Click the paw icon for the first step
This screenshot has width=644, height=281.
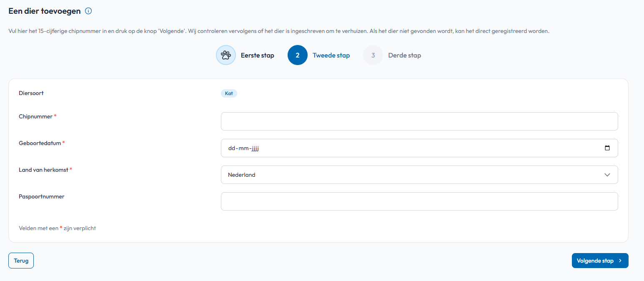(226, 55)
